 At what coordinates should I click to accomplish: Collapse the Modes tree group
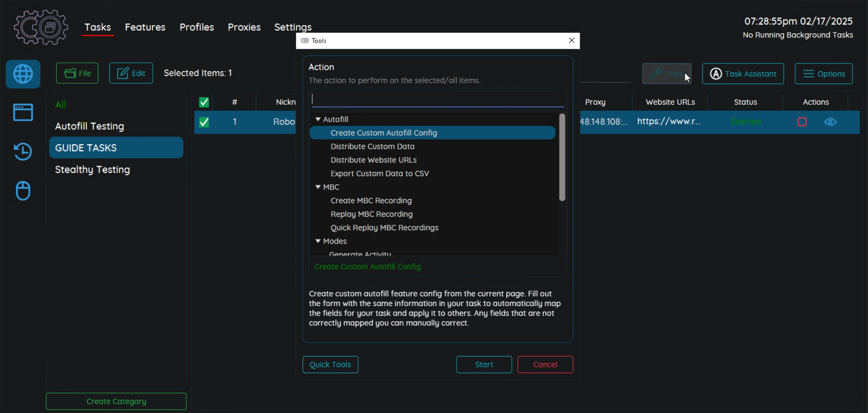(318, 241)
